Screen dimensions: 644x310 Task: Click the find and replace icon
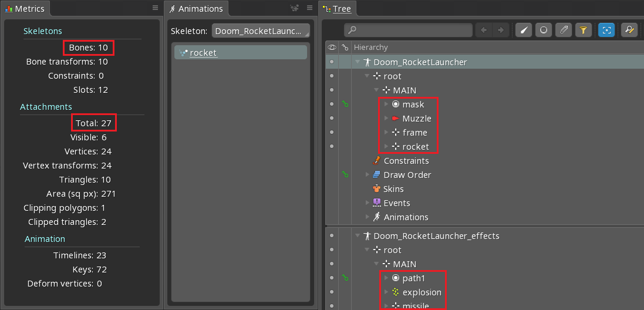[629, 30]
